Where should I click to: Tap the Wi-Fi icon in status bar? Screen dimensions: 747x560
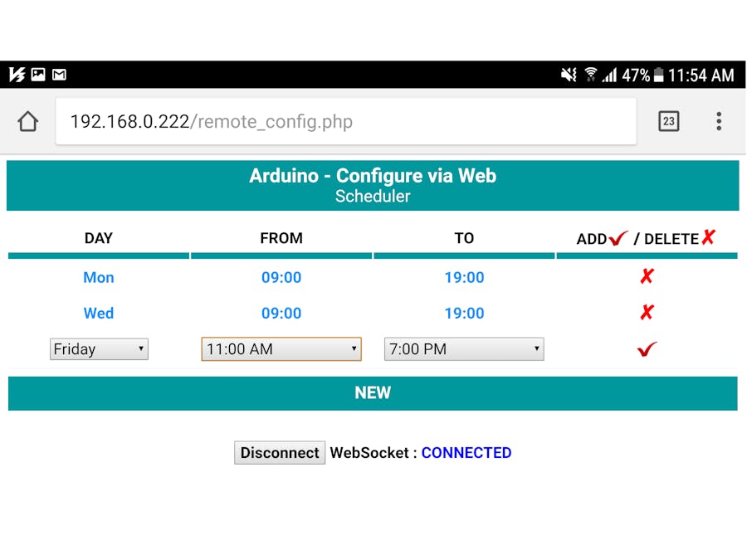point(590,75)
